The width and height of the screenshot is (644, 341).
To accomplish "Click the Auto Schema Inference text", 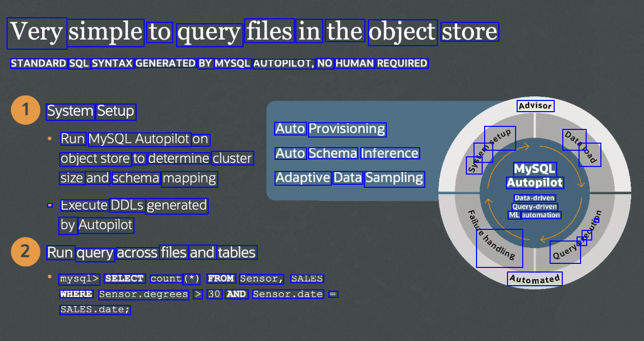I will click(347, 153).
